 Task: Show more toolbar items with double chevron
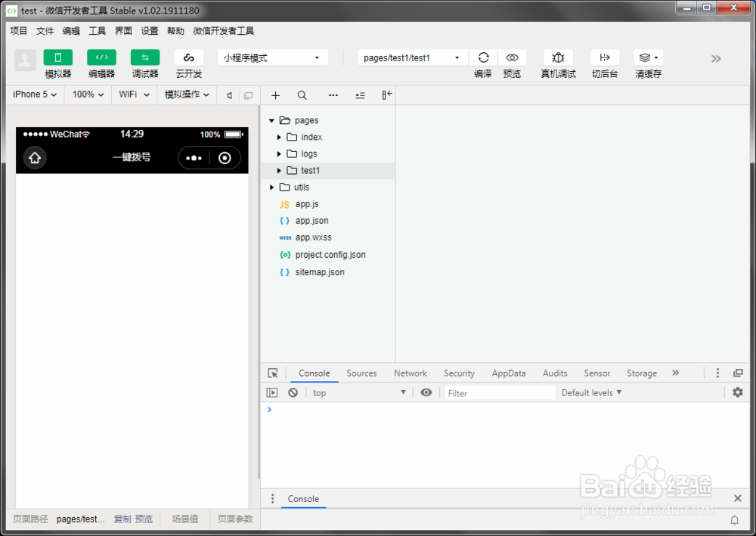pyautogui.click(x=716, y=59)
